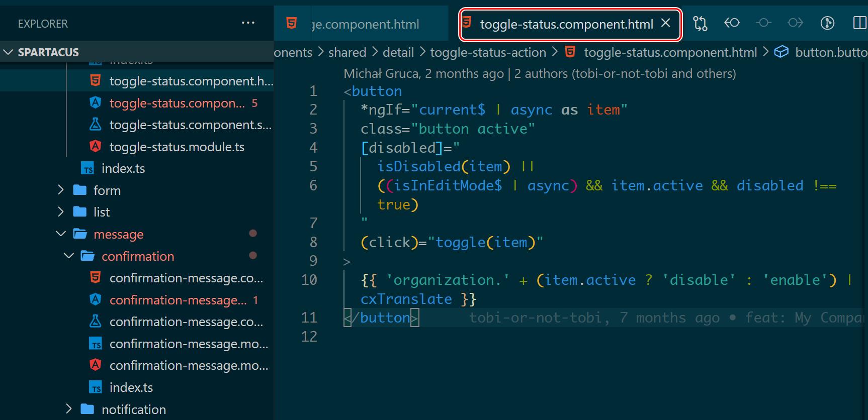This screenshot has height=420, width=868.
Task: Click HTML5 icon on toggle-status editor tab
Action: tap(466, 22)
